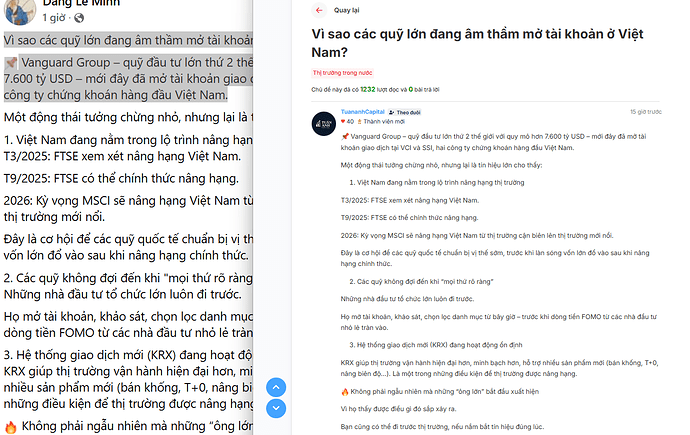Click the globe privacy icon beside 1 giờ
This screenshot has height=435, width=690.
coord(79,18)
